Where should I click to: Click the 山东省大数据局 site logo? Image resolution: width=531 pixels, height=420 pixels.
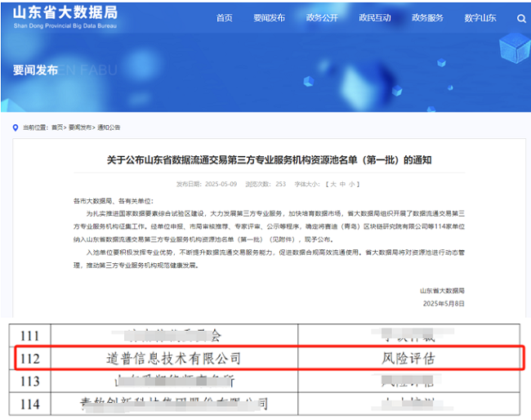pyautogui.click(x=65, y=17)
